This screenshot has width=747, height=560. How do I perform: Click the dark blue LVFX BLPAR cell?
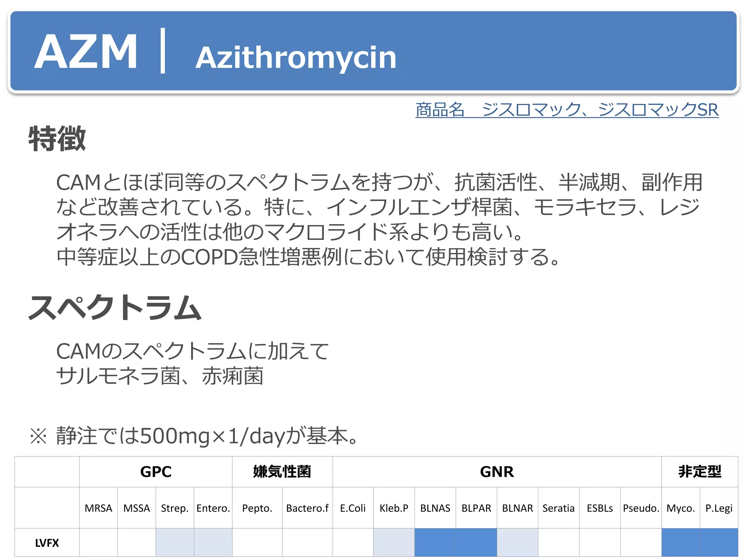click(x=476, y=542)
